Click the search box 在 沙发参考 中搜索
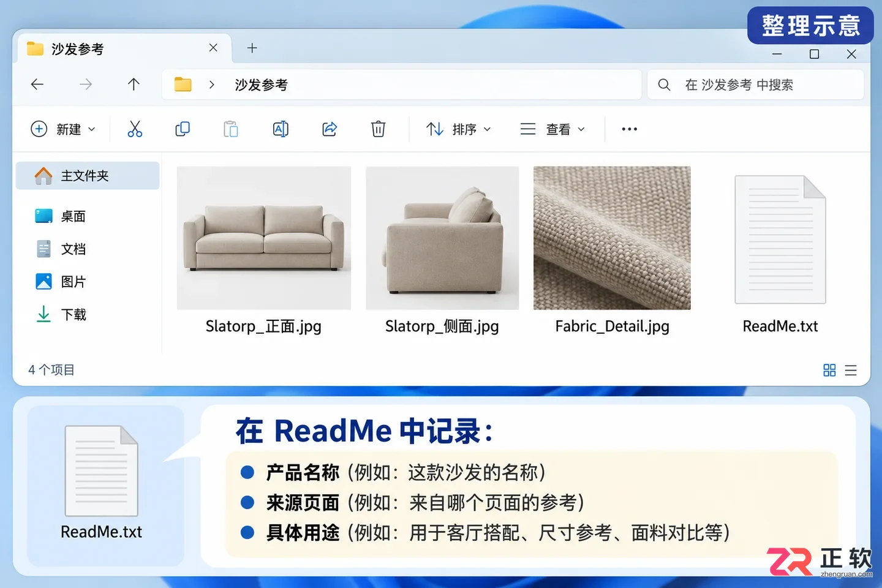Screen dimensions: 882x588 point(755,85)
